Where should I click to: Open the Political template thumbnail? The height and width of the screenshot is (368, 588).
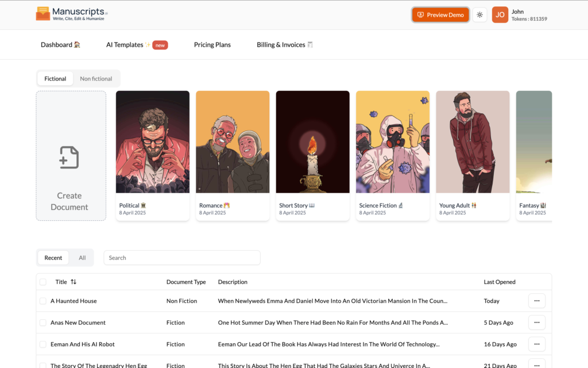(x=153, y=142)
